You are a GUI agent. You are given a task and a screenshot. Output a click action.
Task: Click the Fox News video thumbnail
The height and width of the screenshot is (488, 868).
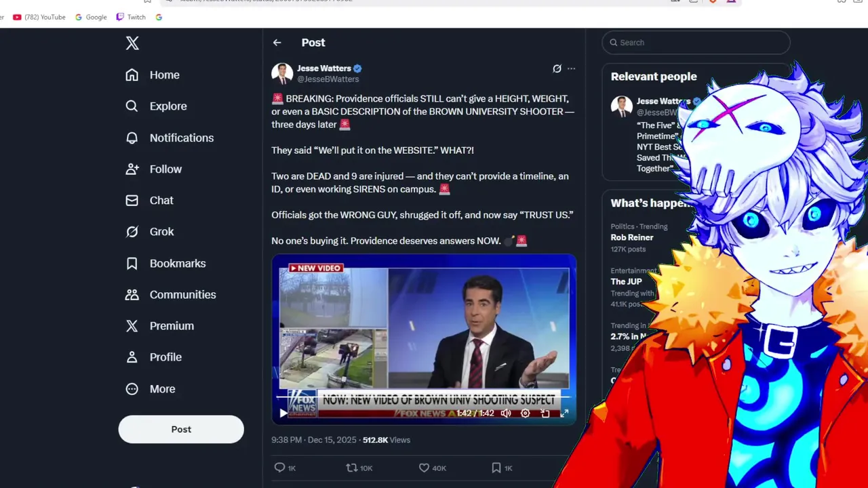point(424,340)
